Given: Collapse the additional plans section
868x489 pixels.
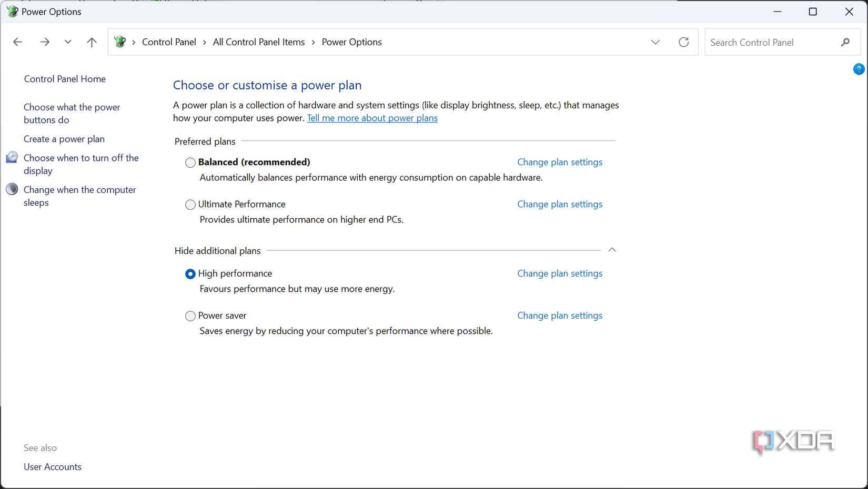Looking at the screenshot, I should click(612, 250).
